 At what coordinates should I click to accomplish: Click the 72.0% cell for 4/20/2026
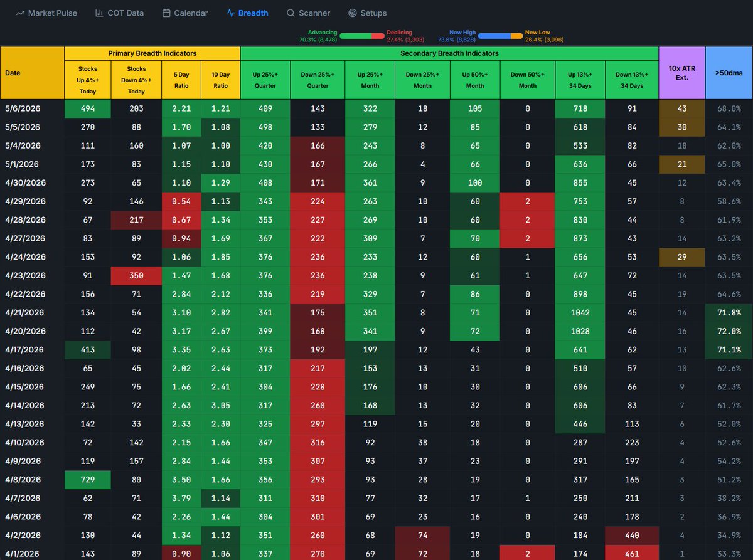[729, 330]
